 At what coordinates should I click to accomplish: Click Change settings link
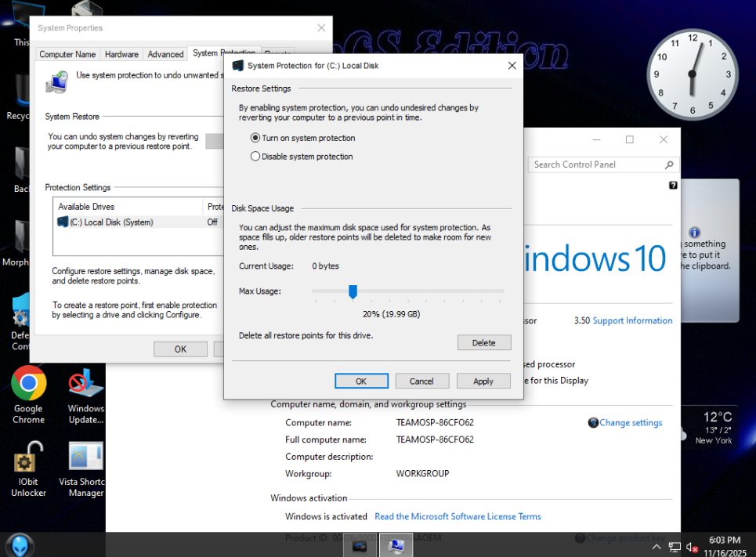[631, 423]
